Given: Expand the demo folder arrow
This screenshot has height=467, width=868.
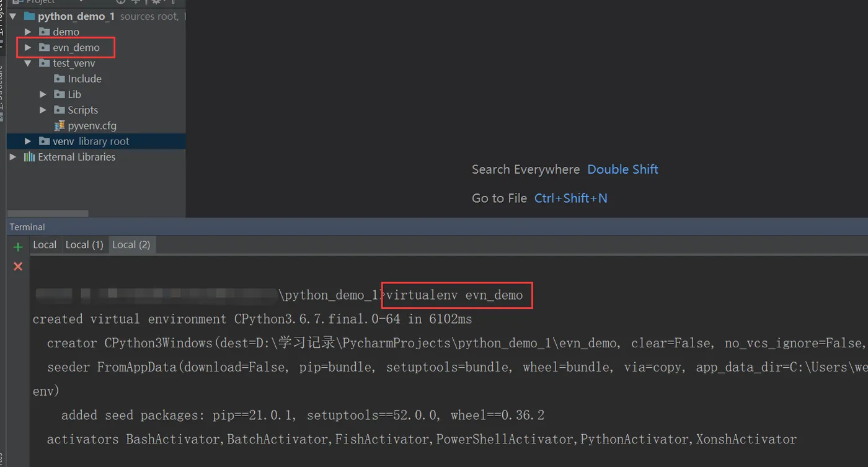Looking at the screenshot, I should (x=28, y=32).
